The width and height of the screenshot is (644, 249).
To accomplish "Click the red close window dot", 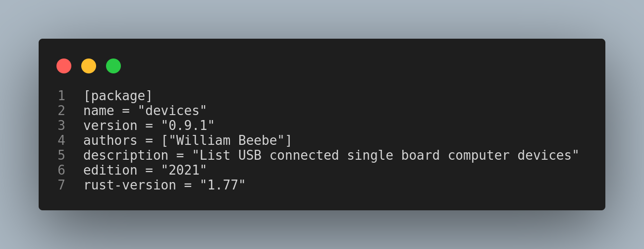I will click(x=64, y=66).
